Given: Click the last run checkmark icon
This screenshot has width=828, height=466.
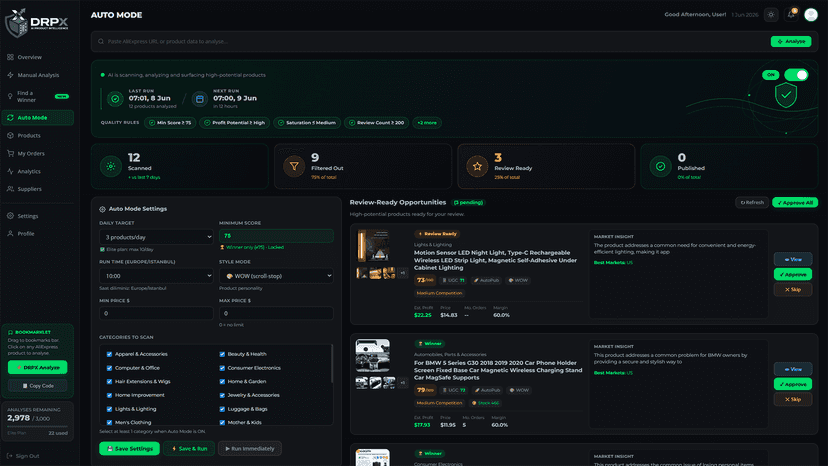Looking at the screenshot, I should coord(115,98).
